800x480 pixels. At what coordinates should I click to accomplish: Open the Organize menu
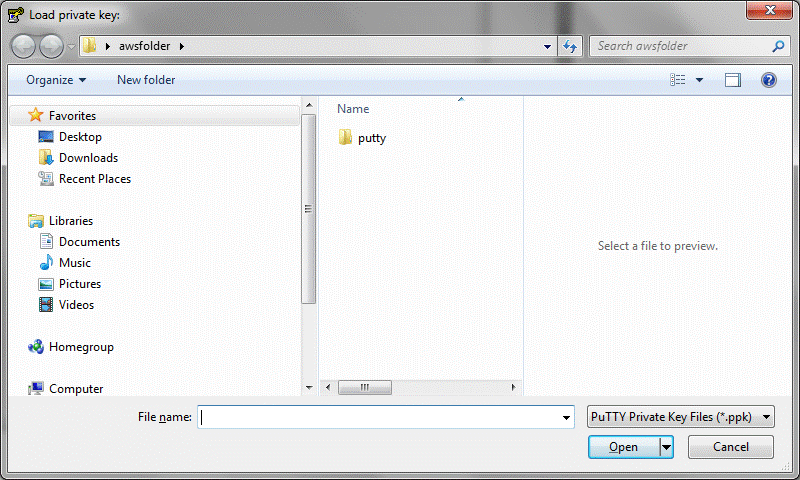(56, 80)
